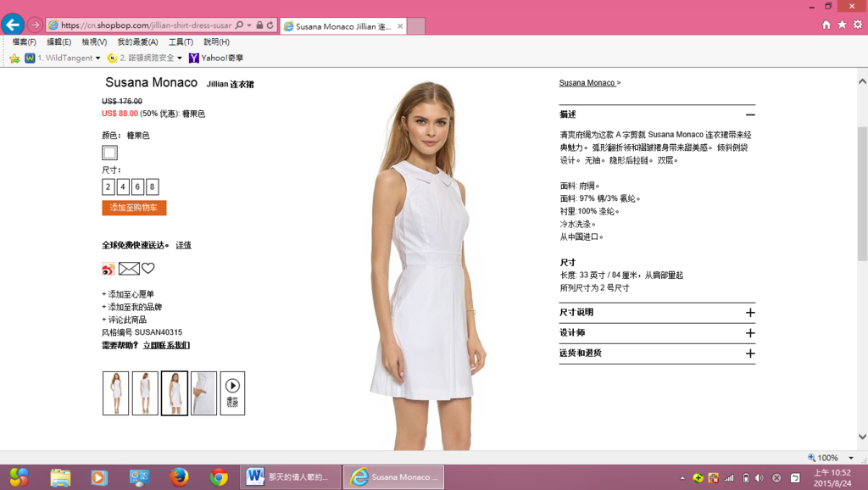Screen dimensions: 868x490
Task: Open 我的最愛(A) menu
Action: [137, 42]
